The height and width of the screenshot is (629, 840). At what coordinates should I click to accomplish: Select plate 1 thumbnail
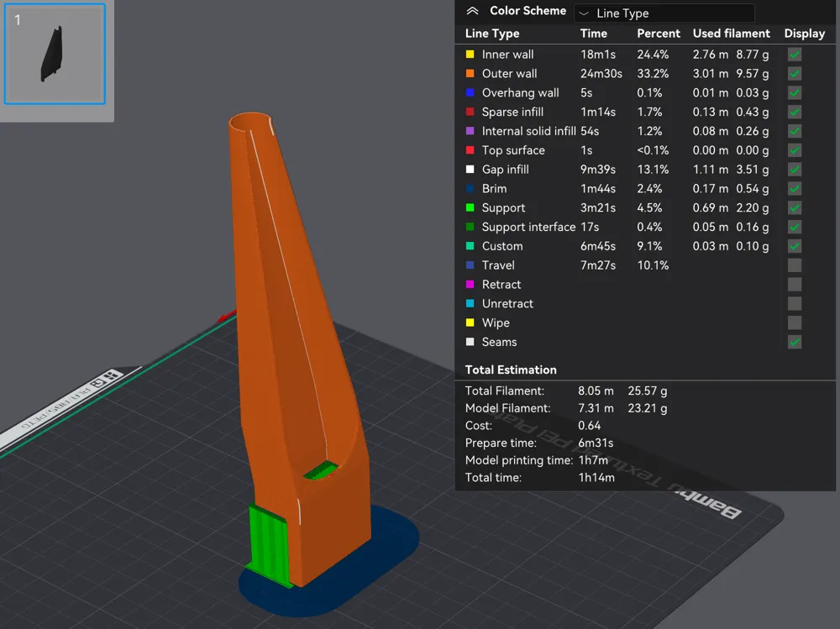[x=55, y=54]
